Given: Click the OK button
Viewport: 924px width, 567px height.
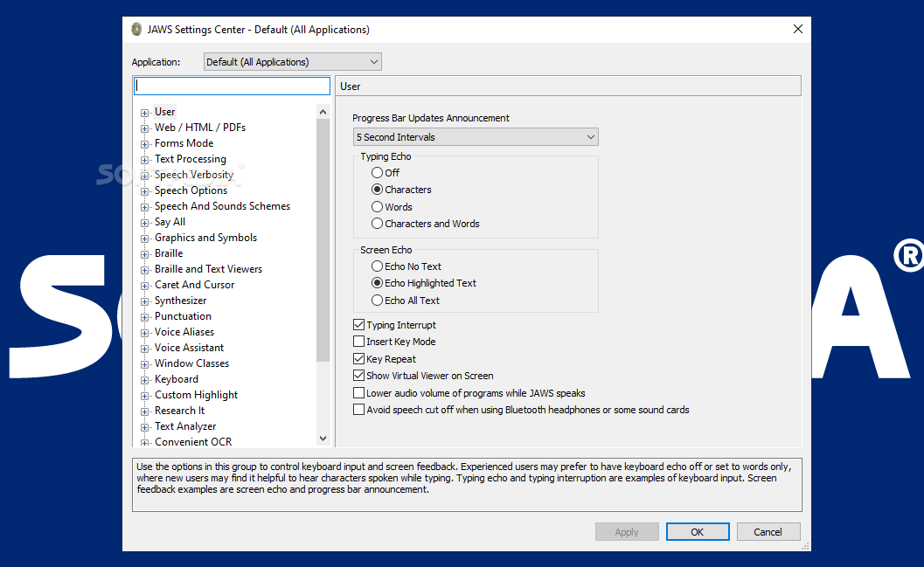Looking at the screenshot, I should [x=698, y=532].
